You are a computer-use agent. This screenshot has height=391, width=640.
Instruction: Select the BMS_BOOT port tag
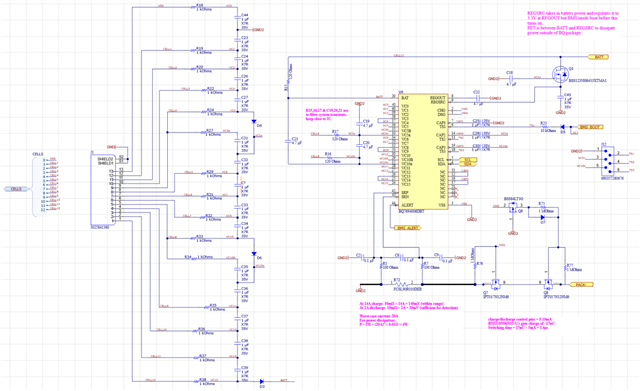tap(589, 127)
